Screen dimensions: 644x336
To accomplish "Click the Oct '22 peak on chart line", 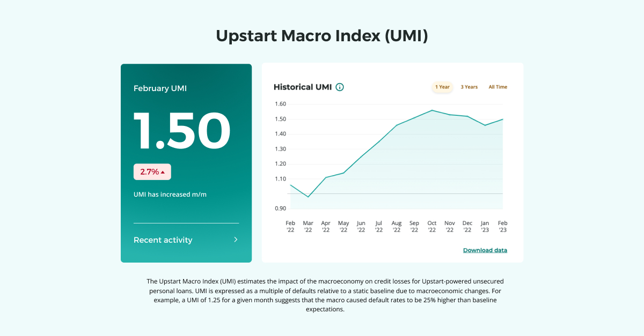I will (x=432, y=110).
